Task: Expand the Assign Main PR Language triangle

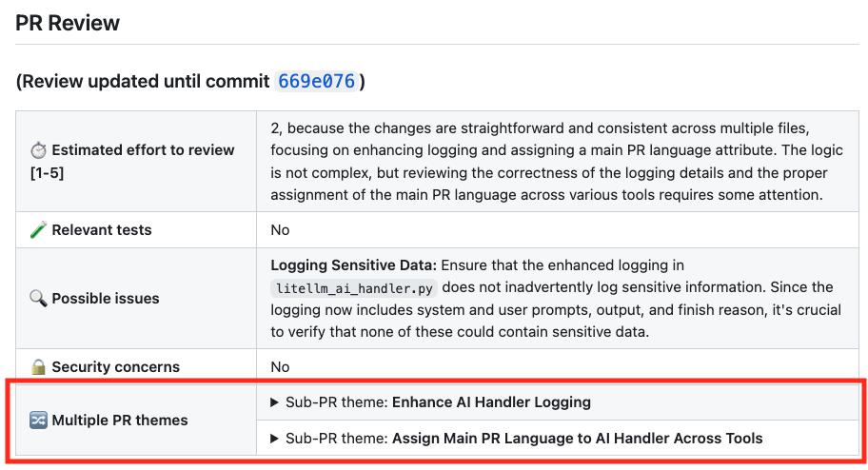Action: pos(276,439)
